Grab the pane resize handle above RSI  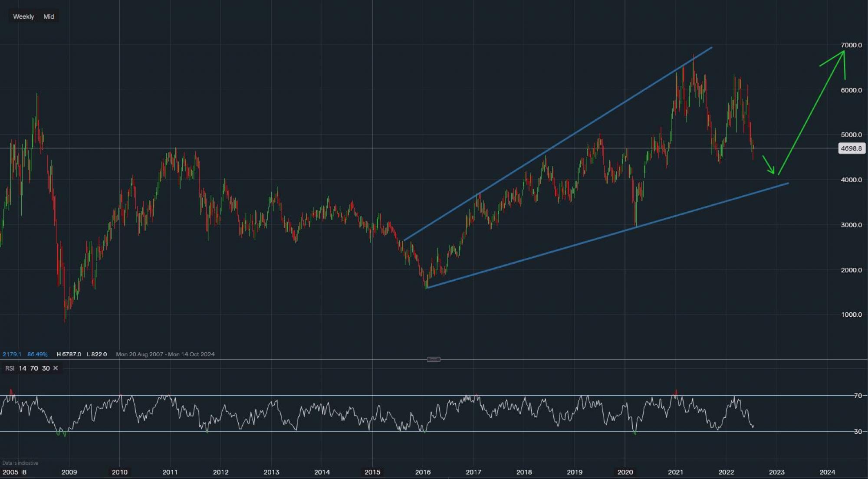click(434, 359)
